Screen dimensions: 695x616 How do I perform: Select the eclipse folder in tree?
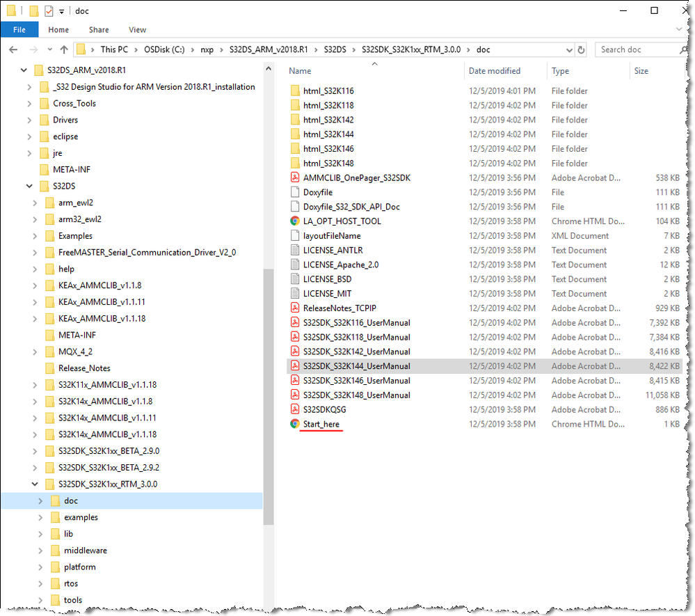click(65, 136)
